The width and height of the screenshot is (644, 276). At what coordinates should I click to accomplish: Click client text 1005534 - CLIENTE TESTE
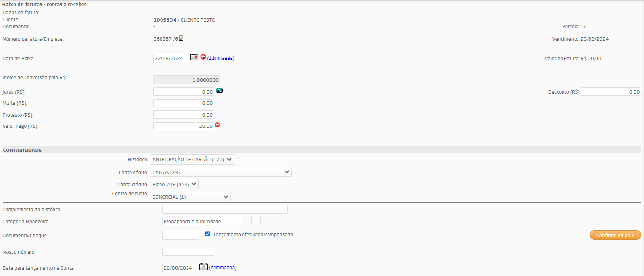tap(184, 20)
